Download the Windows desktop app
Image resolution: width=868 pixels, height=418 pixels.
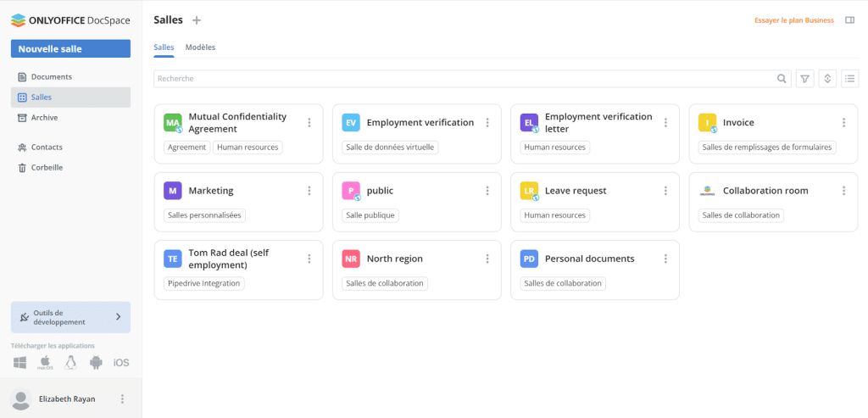[20, 363]
